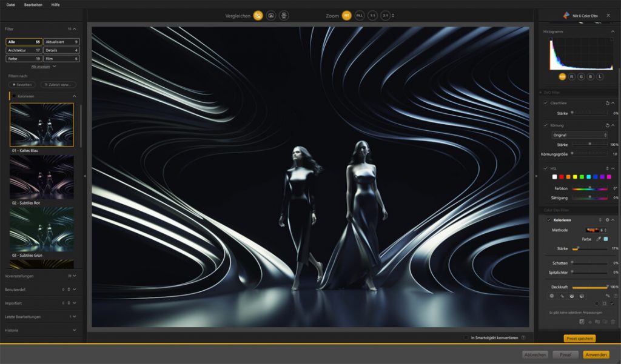Select the red HSL color swatch

(x=561, y=177)
